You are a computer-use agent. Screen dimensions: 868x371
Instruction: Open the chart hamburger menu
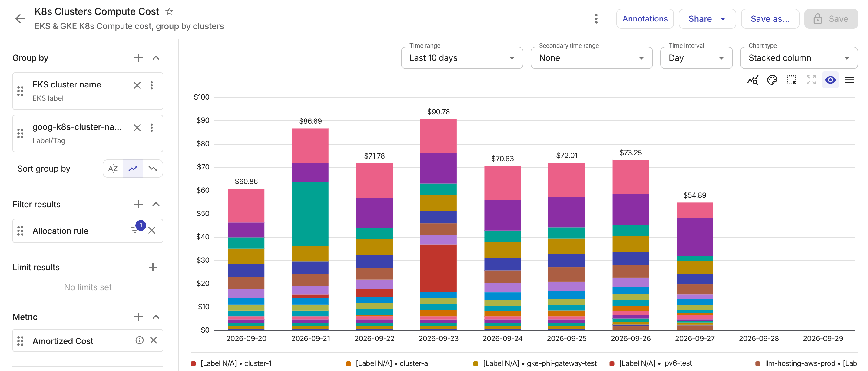pos(850,80)
